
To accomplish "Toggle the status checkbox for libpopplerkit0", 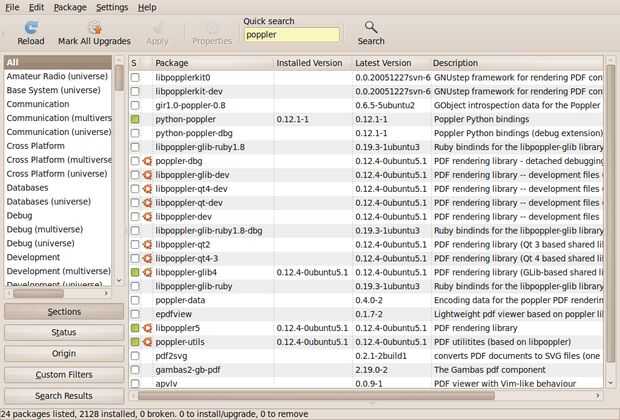I will tap(135, 78).
